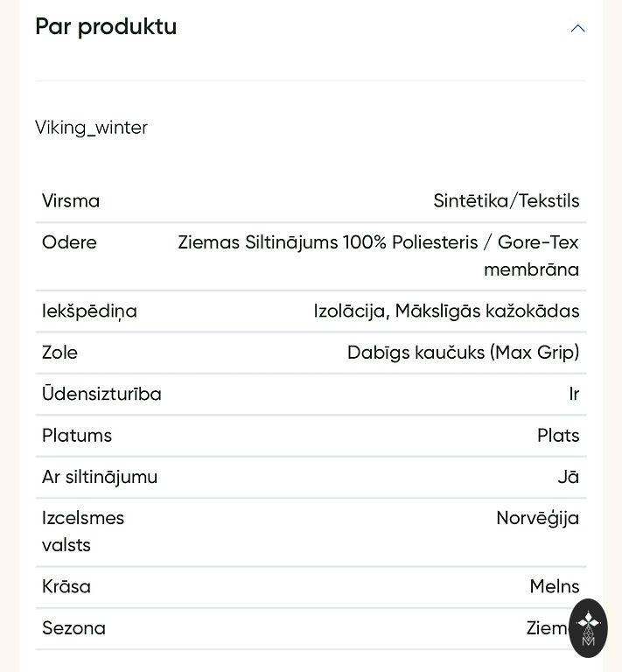Image resolution: width=622 pixels, height=672 pixels.
Task: Click the Norvēģija country value
Action: (537, 518)
